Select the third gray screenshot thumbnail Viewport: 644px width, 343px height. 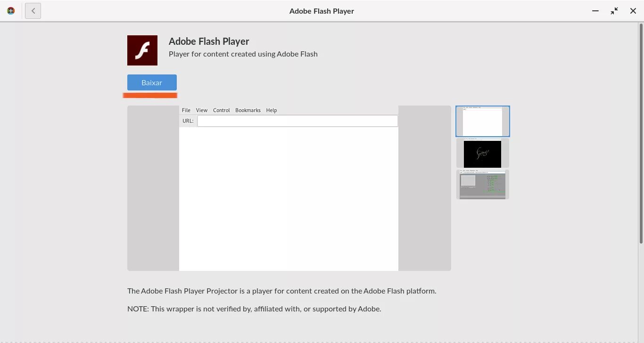(x=483, y=185)
